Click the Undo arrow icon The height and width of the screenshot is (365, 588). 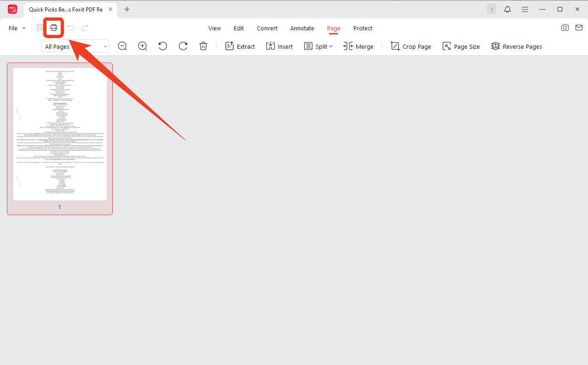(x=70, y=28)
